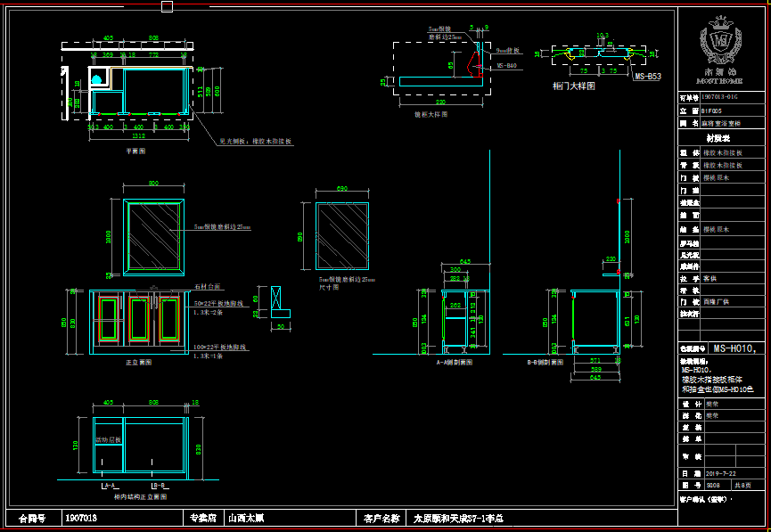Pick the left red cabinet door panel
Viewport: 771px width, 532px height.
pos(108,319)
